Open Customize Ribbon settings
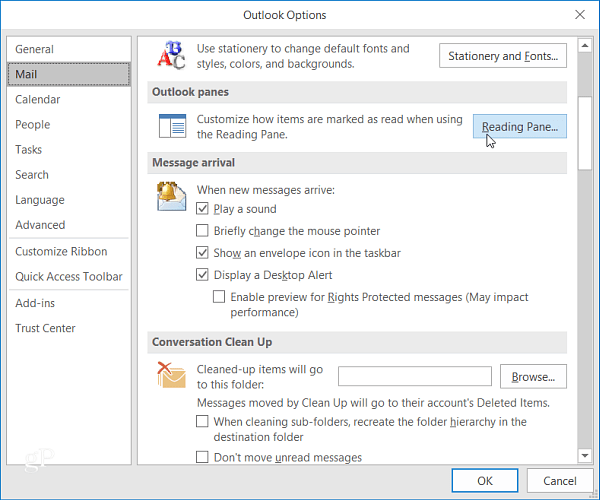This screenshot has width=600, height=500. tap(69, 252)
